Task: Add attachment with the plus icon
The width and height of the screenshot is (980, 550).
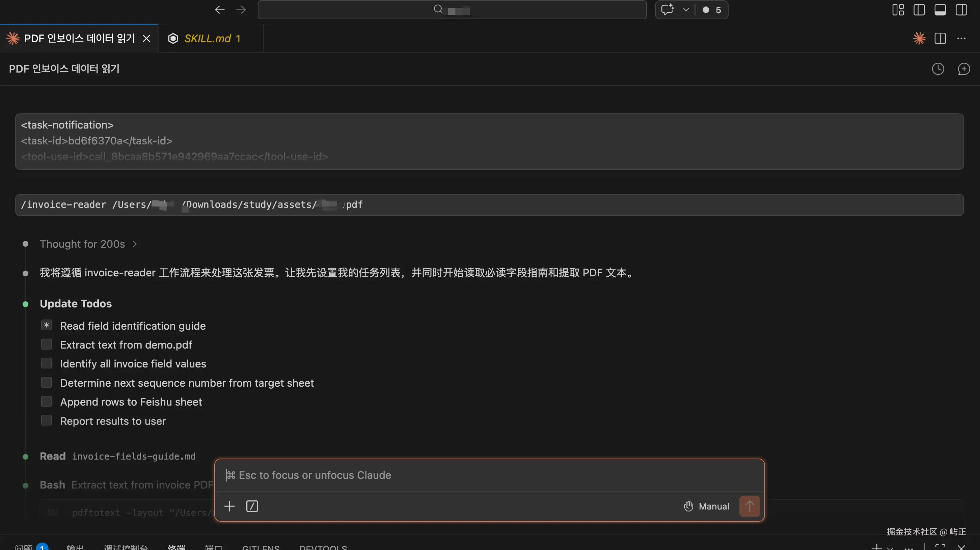Action: pos(229,506)
